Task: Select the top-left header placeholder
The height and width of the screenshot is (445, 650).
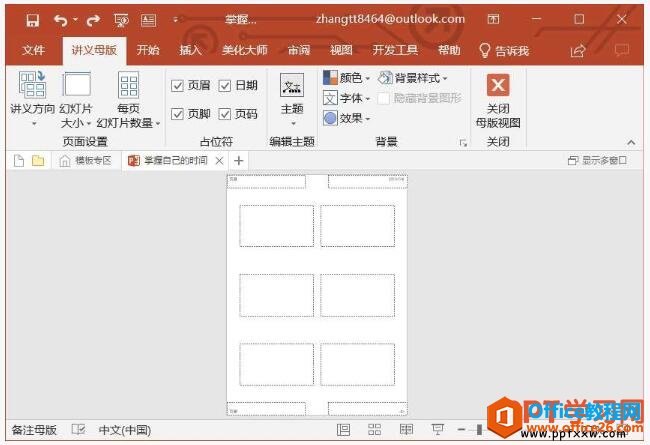Action: [x=267, y=182]
